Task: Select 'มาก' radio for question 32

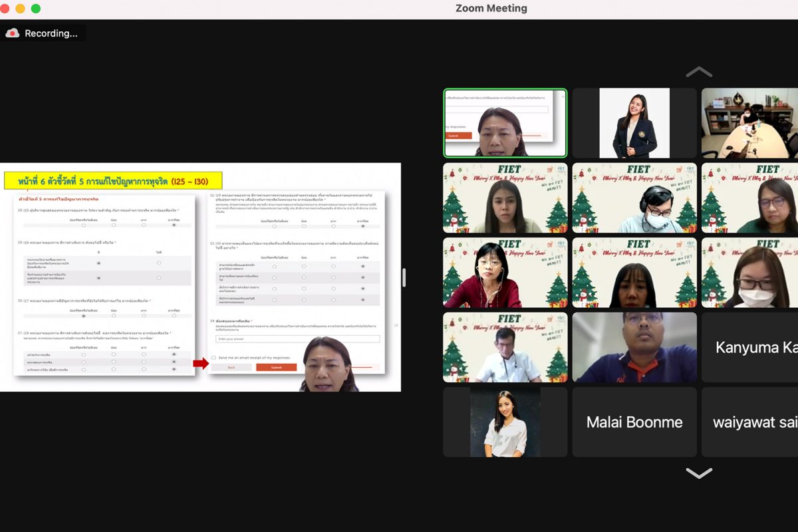Action: tap(333, 226)
